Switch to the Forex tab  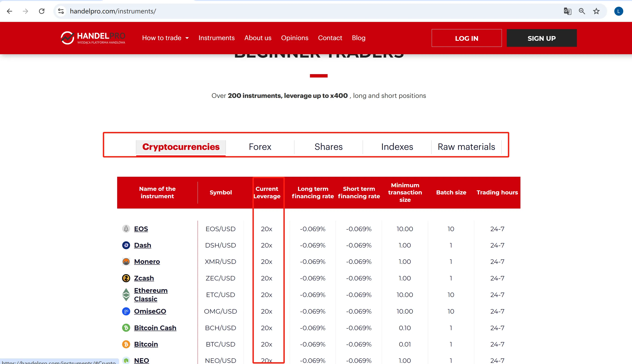(260, 147)
